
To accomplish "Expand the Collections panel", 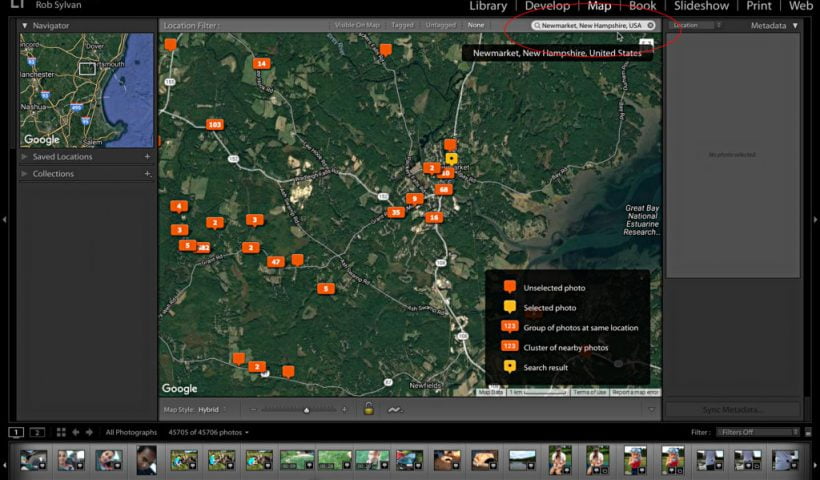I will coord(25,174).
